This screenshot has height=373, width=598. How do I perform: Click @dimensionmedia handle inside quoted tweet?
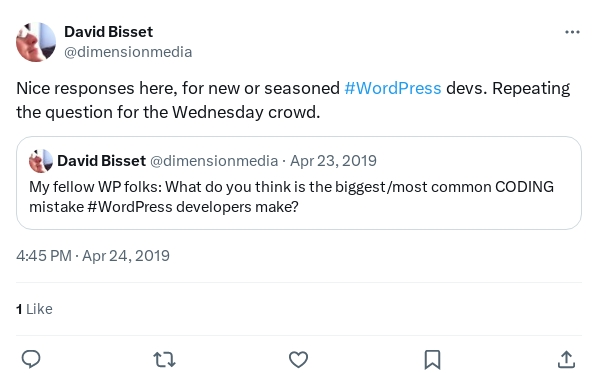pos(214,161)
